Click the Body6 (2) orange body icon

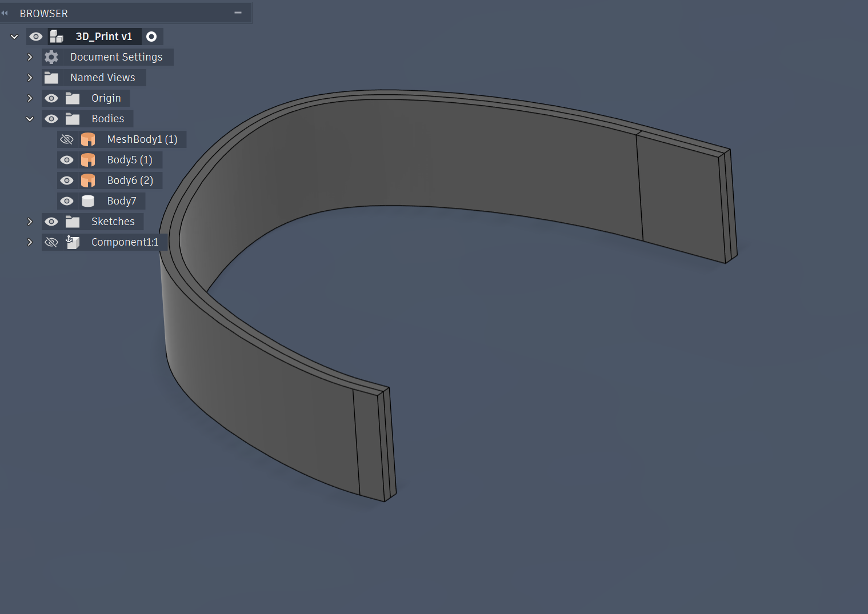[x=88, y=180]
